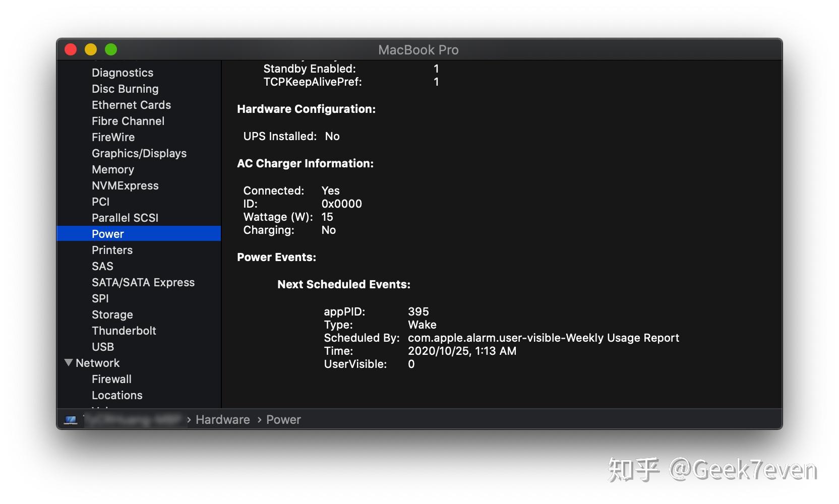
Task: Click the Power Events heading
Action: (x=276, y=257)
